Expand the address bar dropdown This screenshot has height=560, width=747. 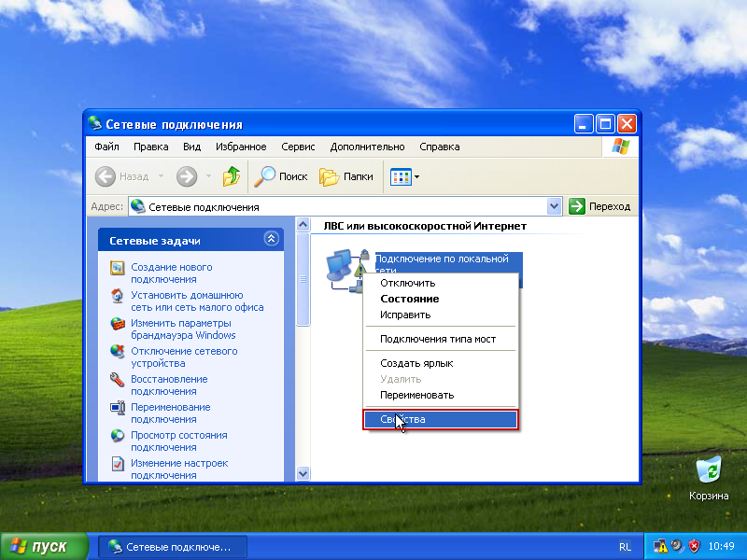[x=554, y=206]
